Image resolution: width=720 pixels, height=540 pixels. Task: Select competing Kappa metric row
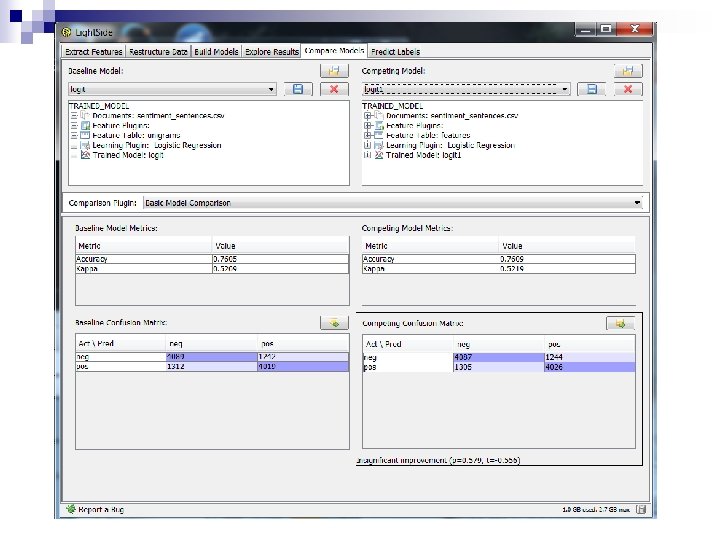pos(499,269)
